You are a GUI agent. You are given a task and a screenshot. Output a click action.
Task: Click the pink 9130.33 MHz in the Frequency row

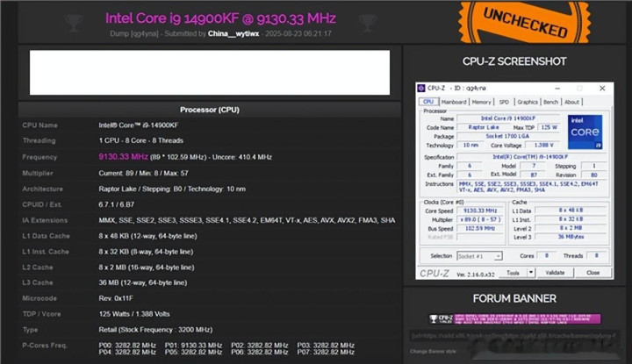[124, 157]
